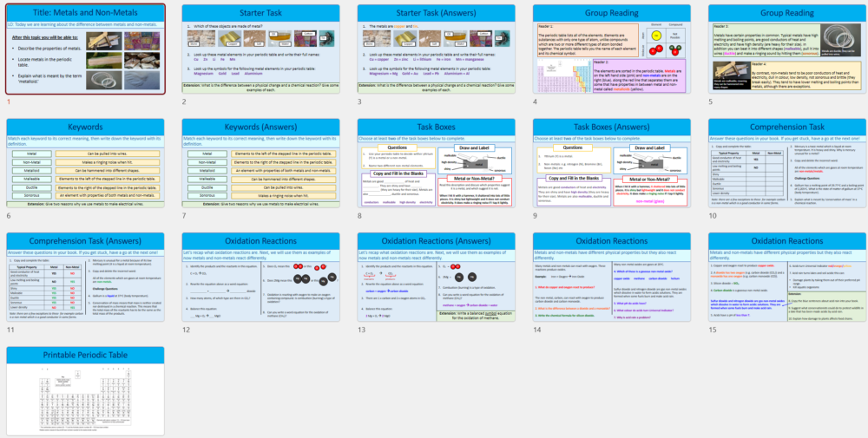
Task: Choose slide 5 Group Reading thumbnail
Action: (x=786, y=48)
